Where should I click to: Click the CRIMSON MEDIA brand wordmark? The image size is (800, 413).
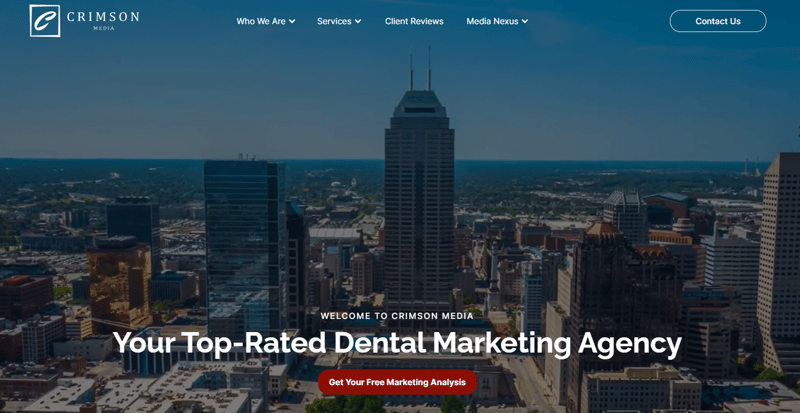tap(103, 20)
